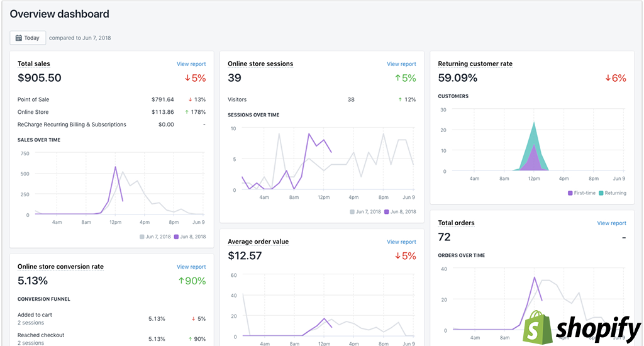Click the red down arrow beside Total sales
This screenshot has width=644, height=346.
point(187,78)
